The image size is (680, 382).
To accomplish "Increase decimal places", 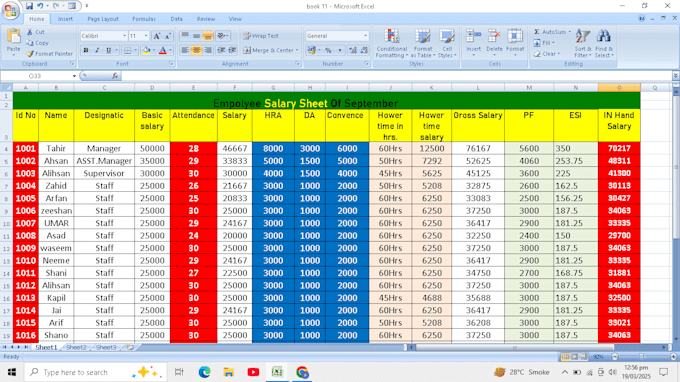I will (353, 50).
